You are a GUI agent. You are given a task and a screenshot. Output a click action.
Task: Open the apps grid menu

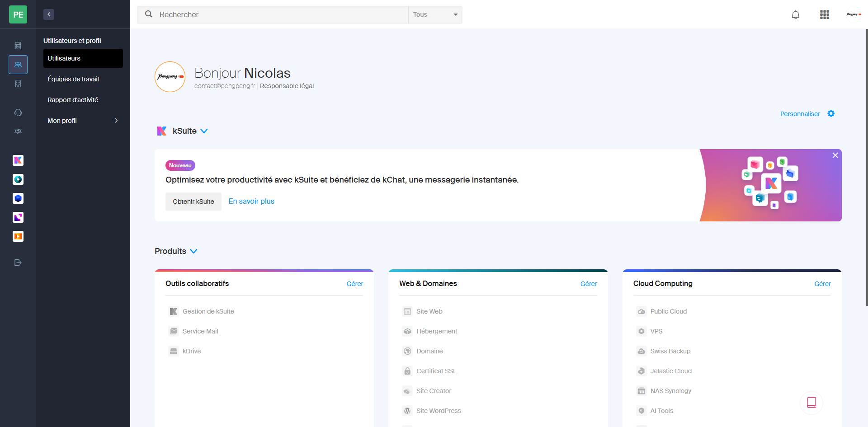[x=825, y=14]
